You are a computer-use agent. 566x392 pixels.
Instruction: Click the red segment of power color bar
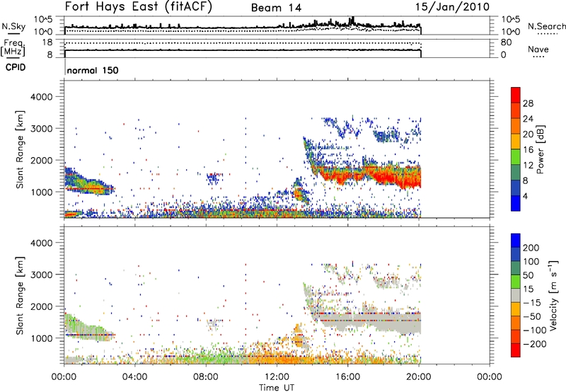(516, 95)
